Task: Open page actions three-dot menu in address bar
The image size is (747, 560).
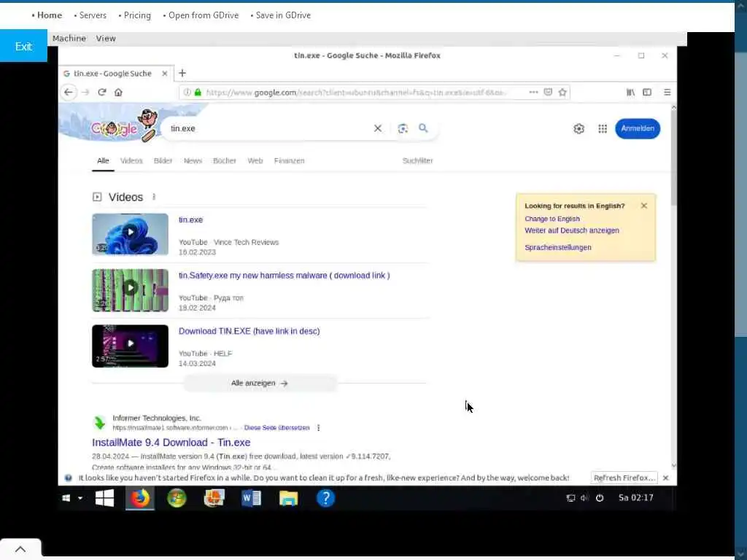Action: (533, 93)
